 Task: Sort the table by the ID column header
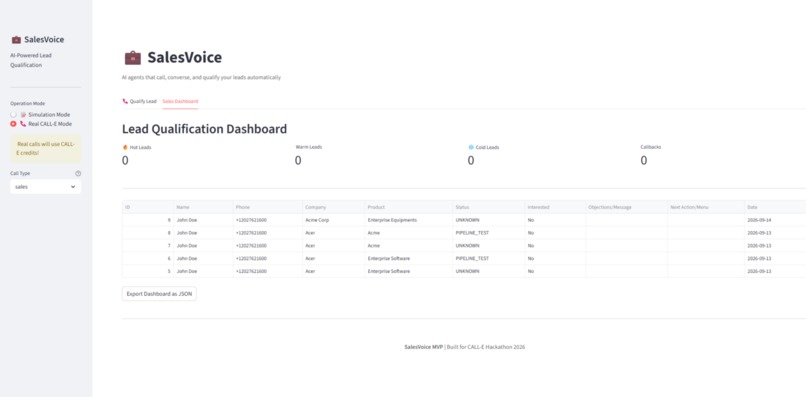pyautogui.click(x=148, y=207)
